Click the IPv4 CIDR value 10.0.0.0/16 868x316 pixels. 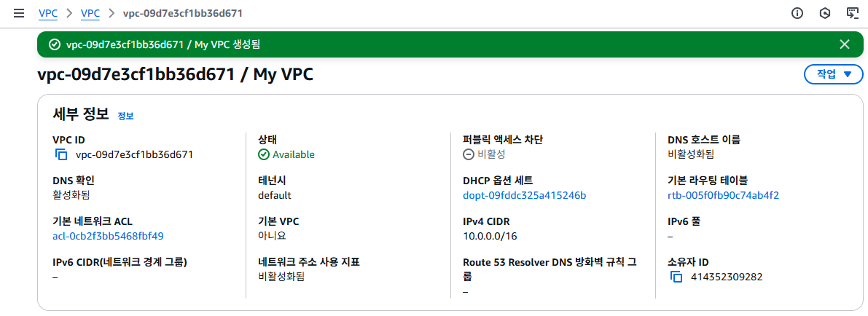pos(489,237)
